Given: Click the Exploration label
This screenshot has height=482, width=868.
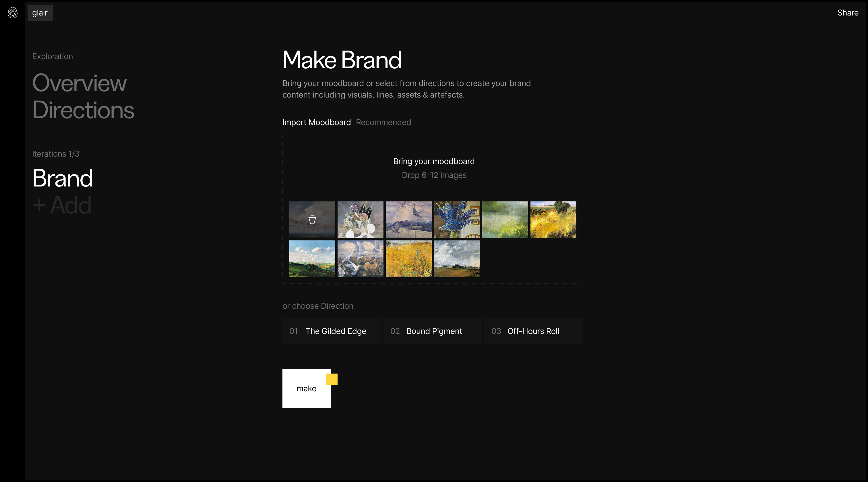Looking at the screenshot, I should coord(53,56).
